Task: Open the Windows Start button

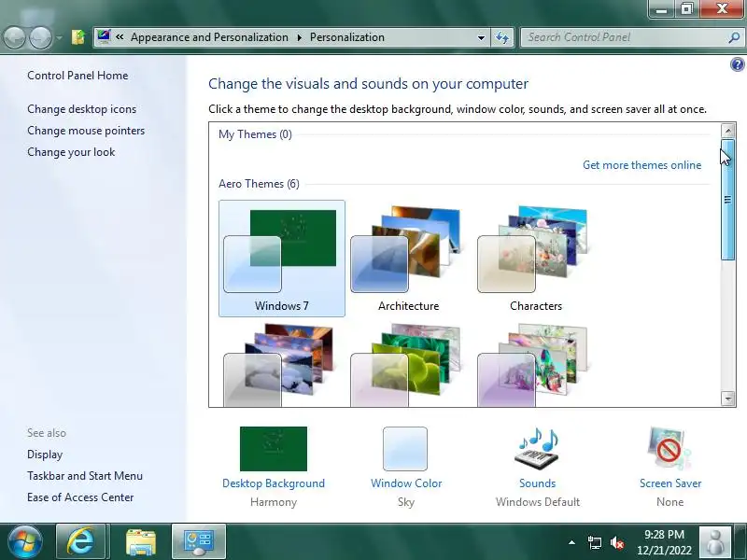Action: coord(25,541)
